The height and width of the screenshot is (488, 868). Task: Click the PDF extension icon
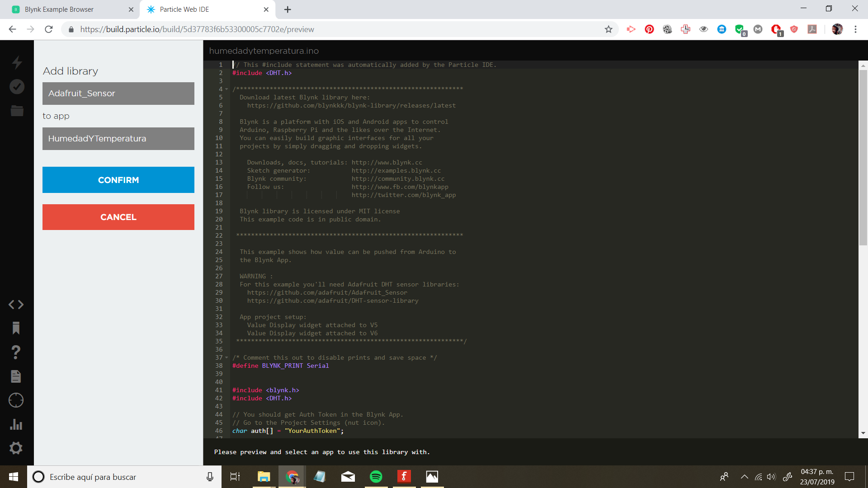click(x=812, y=29)
